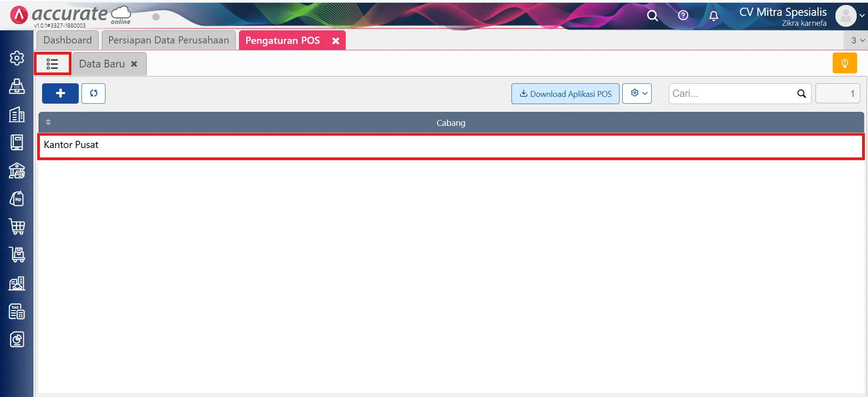Click the Cari search input field
This screenshot has width=868, height=397.
(x=732, y=94)
